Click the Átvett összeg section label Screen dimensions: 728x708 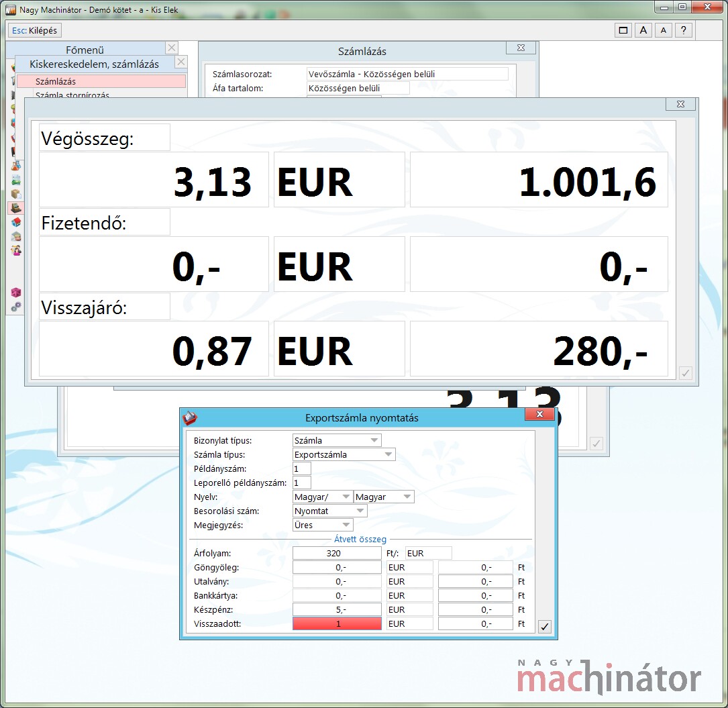(x=360, y=539)
